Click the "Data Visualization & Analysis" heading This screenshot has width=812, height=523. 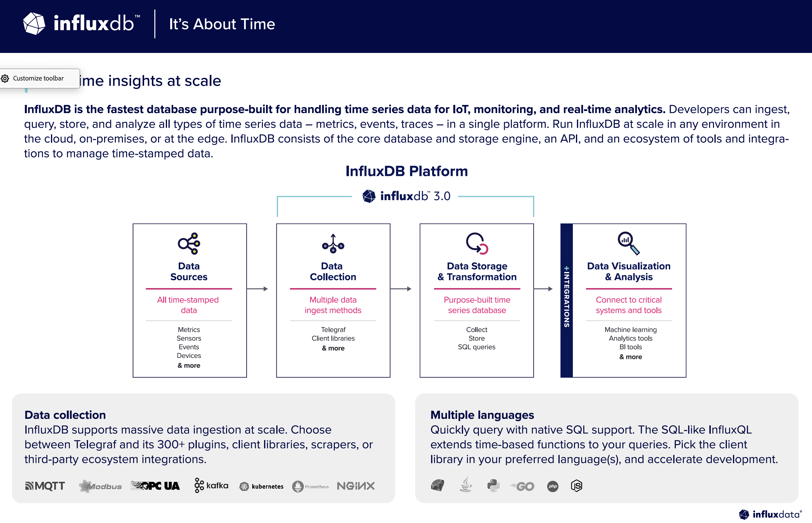[629, 271]
